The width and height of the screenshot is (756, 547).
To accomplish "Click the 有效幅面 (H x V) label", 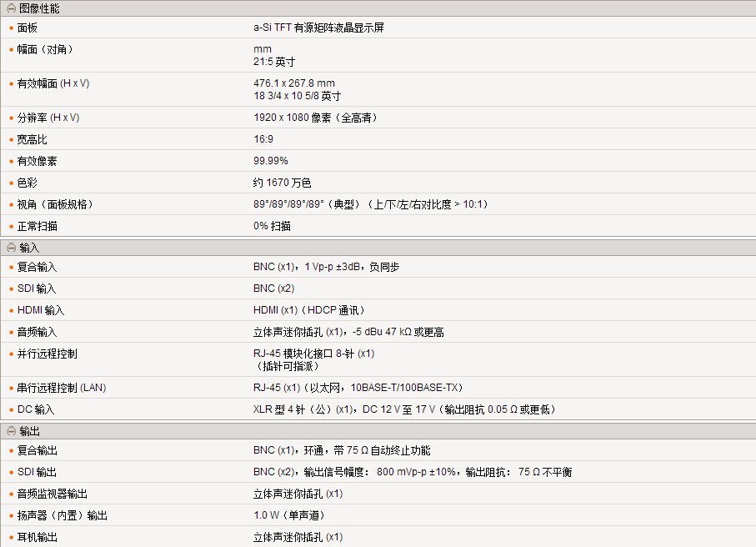I will pyautogui.click(x=53, y=83).
